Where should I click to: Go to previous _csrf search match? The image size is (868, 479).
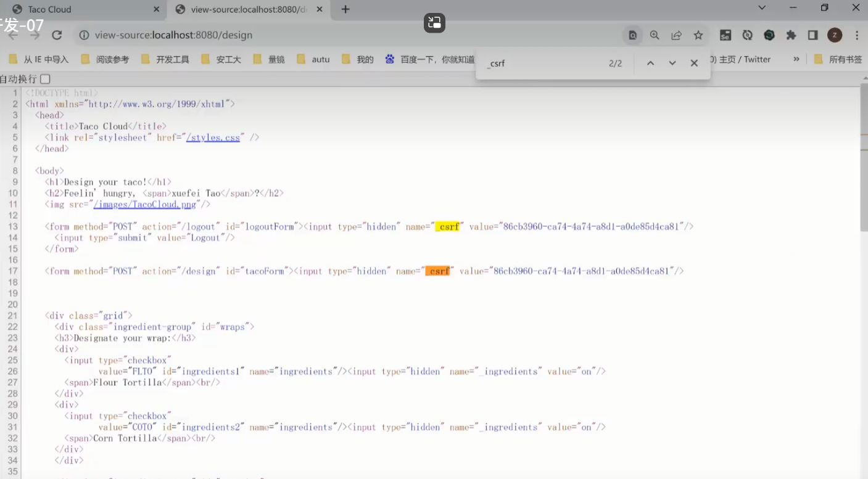click(x=650, y=63)
